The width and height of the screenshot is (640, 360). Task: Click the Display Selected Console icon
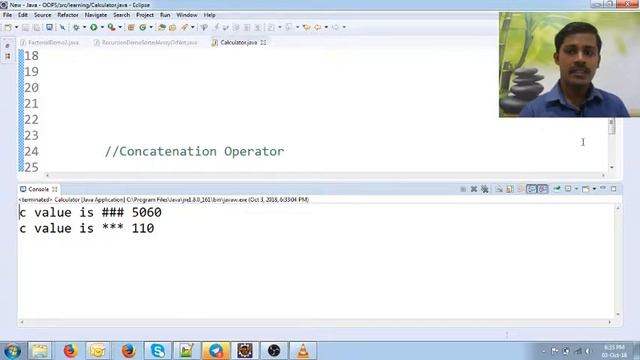point(568,189)
